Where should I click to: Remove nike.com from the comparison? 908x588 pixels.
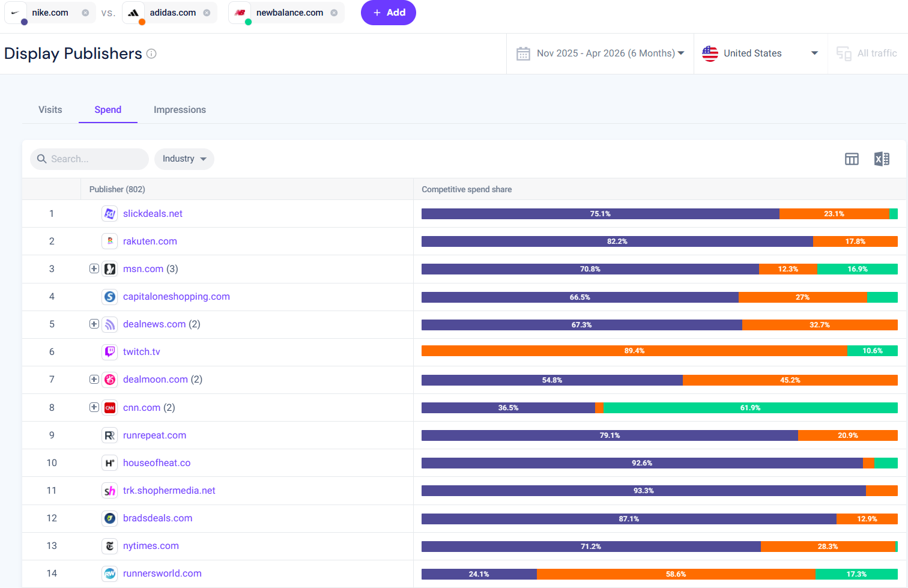tap(85, 13)
